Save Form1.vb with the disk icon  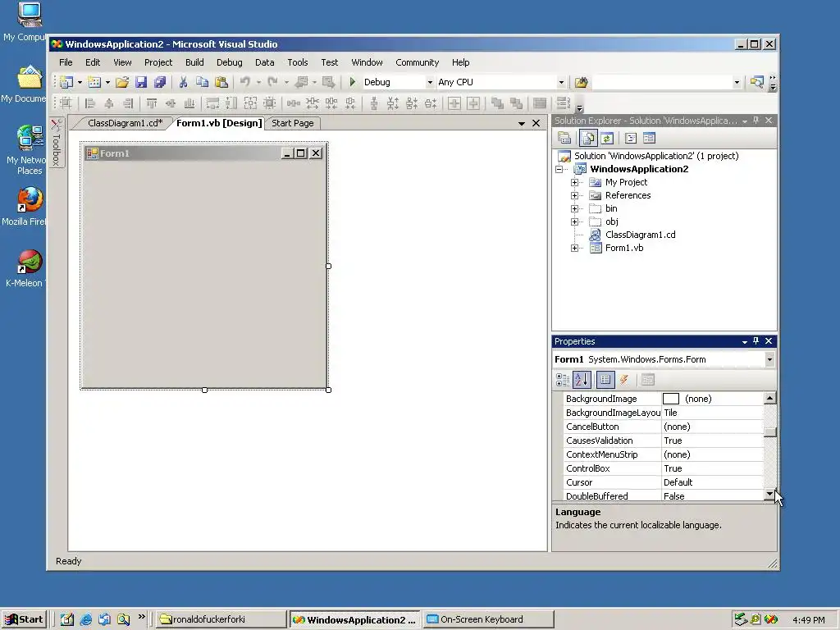point(141,82)
